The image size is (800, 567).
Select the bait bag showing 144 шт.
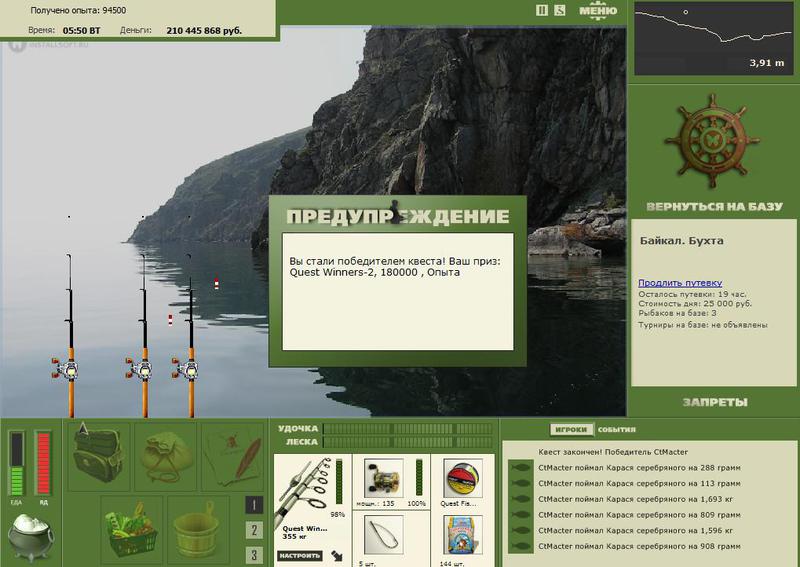tap(462, 535)
